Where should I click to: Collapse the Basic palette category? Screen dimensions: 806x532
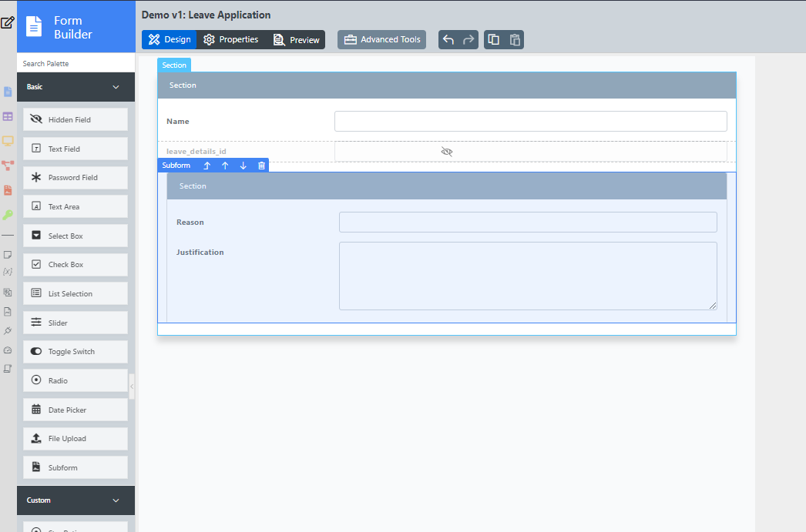tap(116, 87)
